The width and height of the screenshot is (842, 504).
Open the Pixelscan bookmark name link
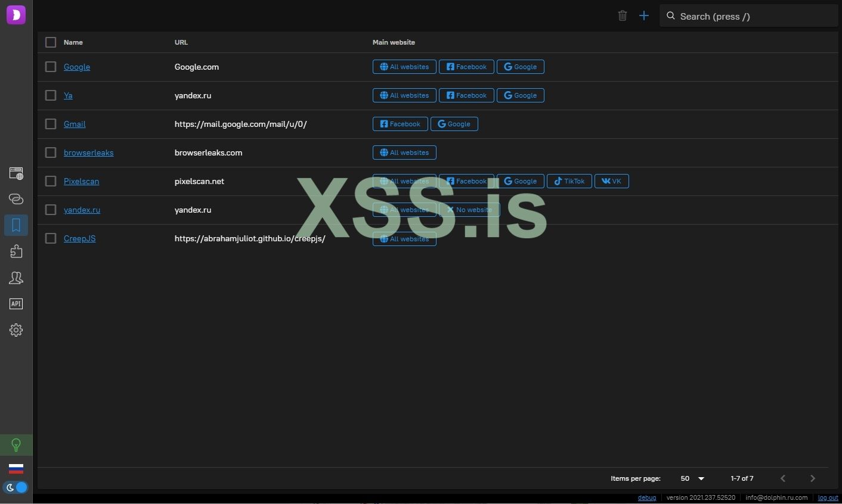point(81,181)
